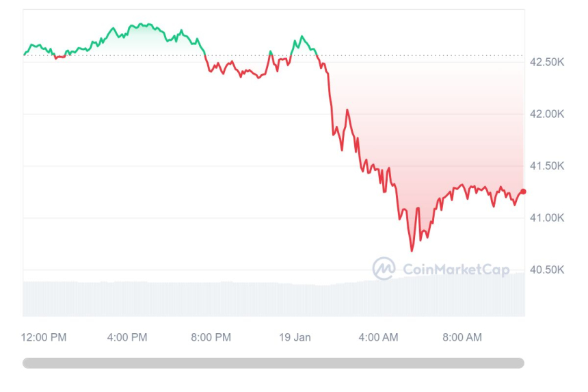
Task: Click the 19 Jan date label
Action: pos(295,337)
